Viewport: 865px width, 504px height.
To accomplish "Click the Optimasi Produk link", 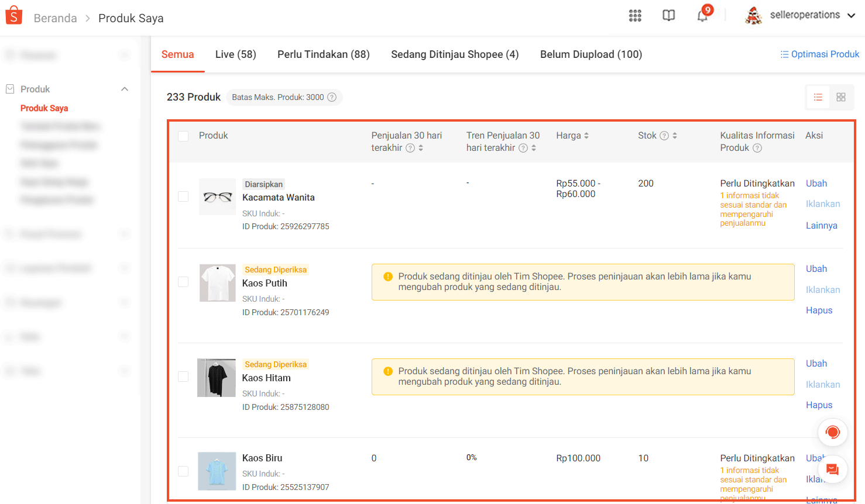I will point(819,54).
